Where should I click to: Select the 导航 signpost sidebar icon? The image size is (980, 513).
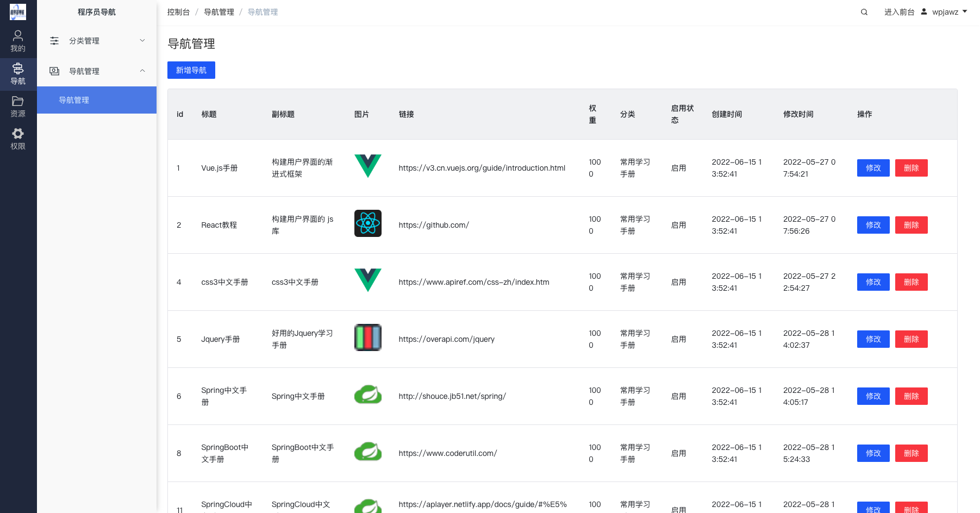coord(18,68)
